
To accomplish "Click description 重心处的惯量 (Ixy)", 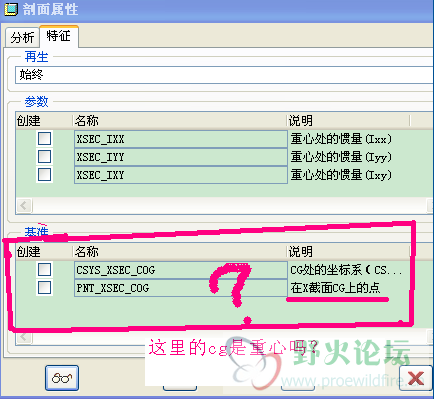I will 341,175.
